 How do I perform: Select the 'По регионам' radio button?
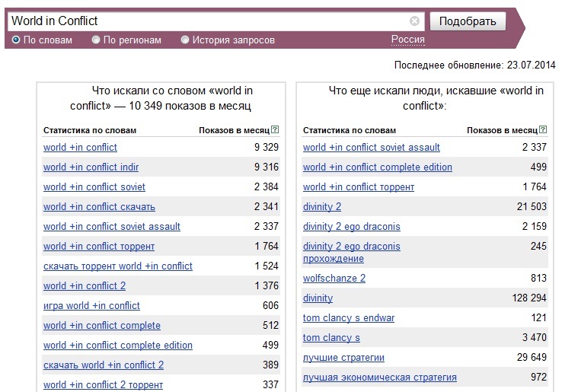coord(96,40)
